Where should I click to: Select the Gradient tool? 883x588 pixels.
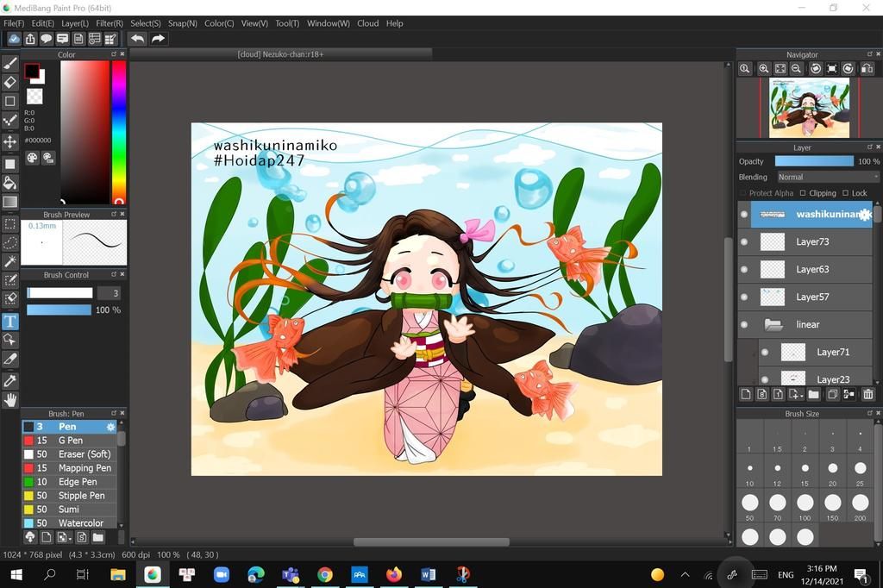click(x=10, y=202)
